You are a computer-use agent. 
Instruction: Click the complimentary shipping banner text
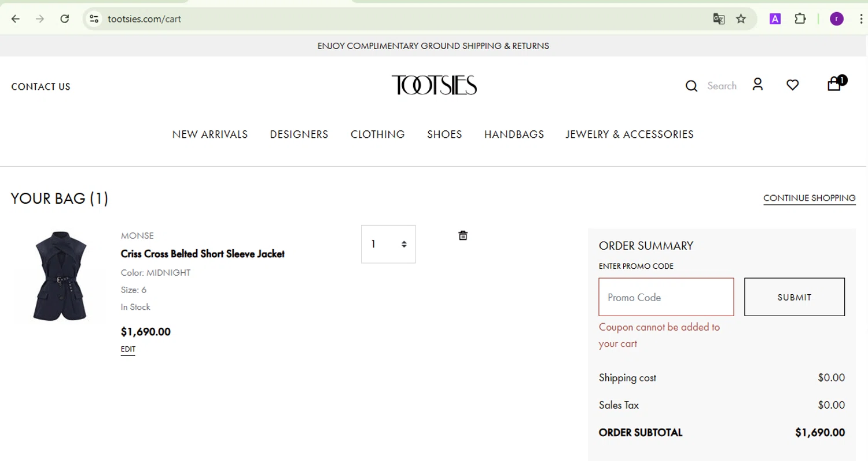[x=433, y=46]
